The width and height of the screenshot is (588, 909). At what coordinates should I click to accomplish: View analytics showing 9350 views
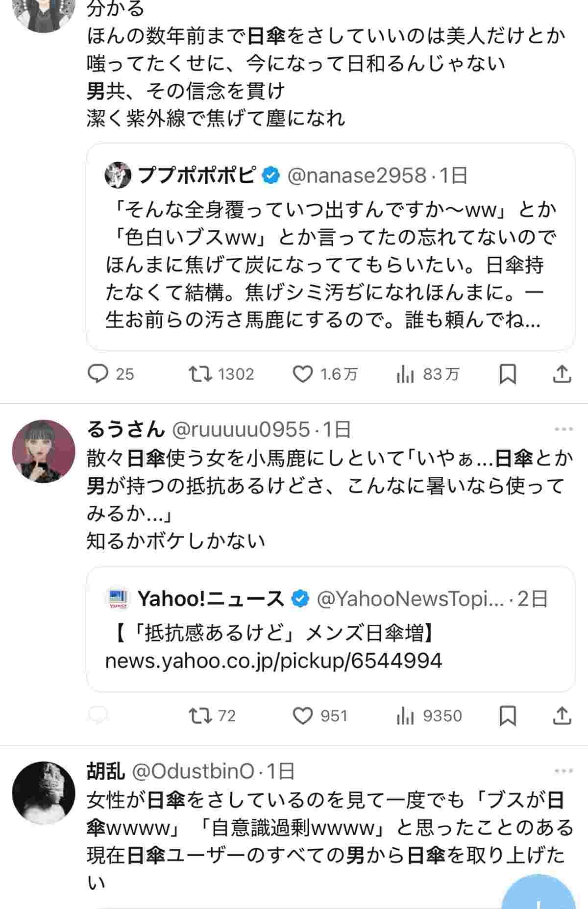pyautogui.click(x=405, y=716)
